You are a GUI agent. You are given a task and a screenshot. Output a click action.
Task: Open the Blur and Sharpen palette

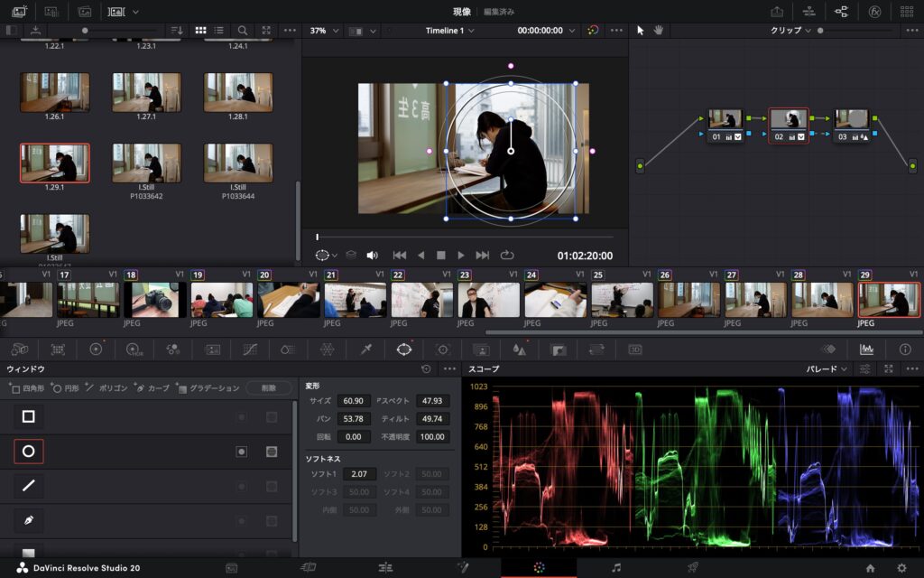[x=520, y=349]
